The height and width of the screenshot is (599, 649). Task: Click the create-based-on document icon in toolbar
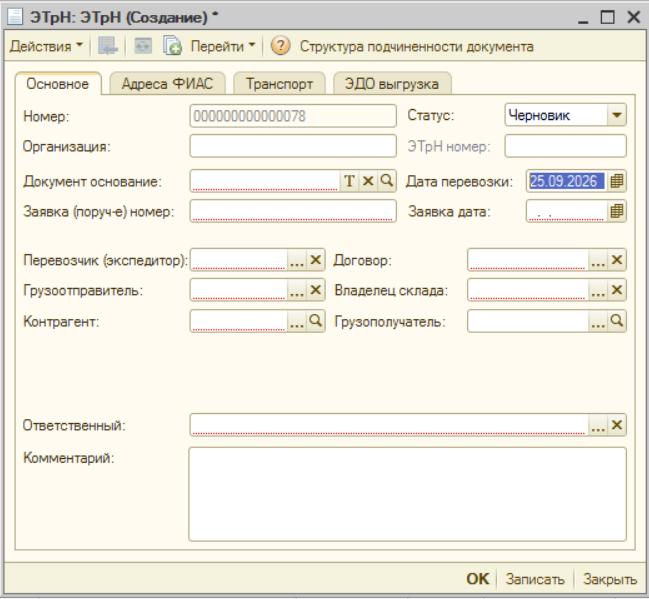172,46
